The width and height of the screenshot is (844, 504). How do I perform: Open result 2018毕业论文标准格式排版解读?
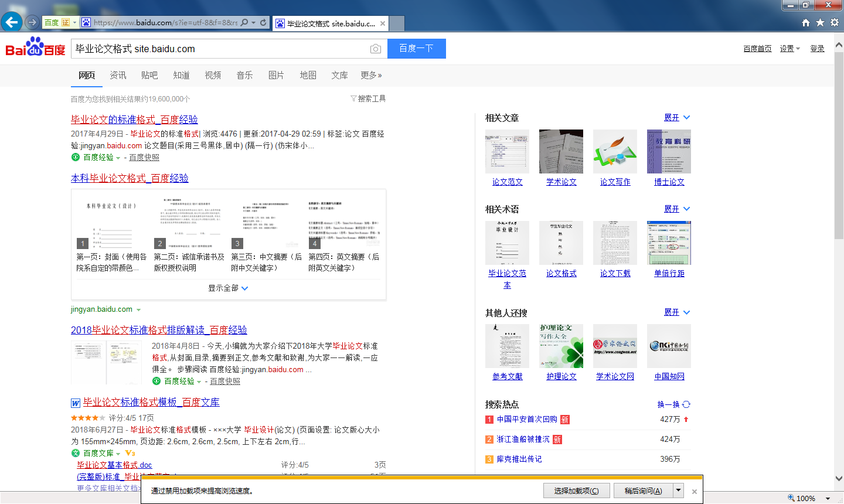pyautogui.click(x=159, y=330)
